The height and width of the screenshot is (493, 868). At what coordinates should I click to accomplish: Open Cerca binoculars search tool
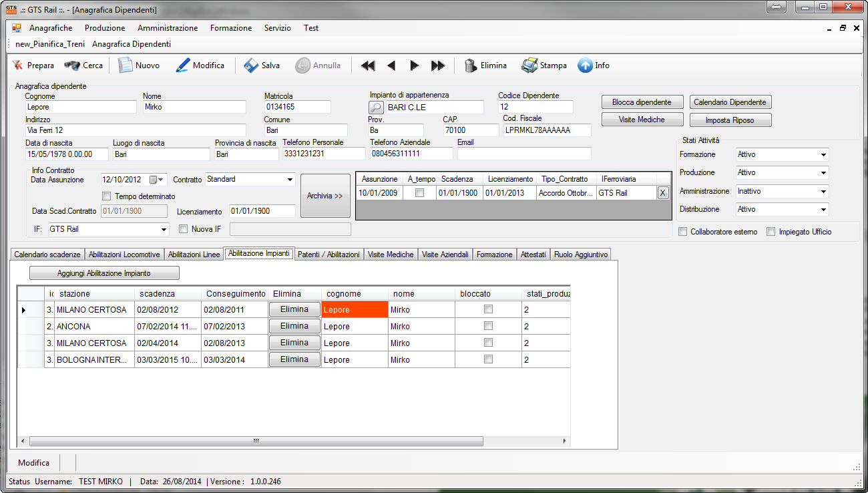tap(71, 65)
